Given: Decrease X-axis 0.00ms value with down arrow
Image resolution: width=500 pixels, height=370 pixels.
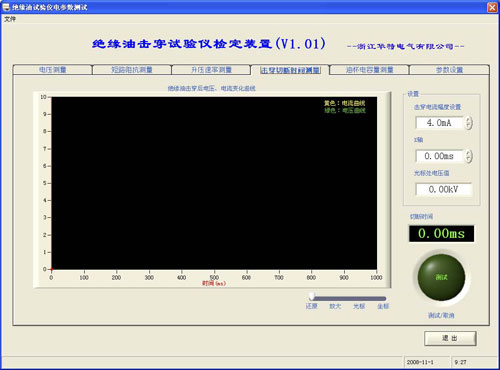Looking at the screenshot, I should coord(469,159).
